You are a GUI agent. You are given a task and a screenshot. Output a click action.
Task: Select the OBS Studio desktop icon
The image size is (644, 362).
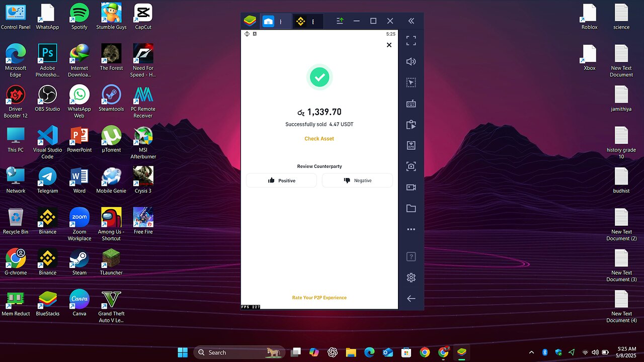click(47, 99)
